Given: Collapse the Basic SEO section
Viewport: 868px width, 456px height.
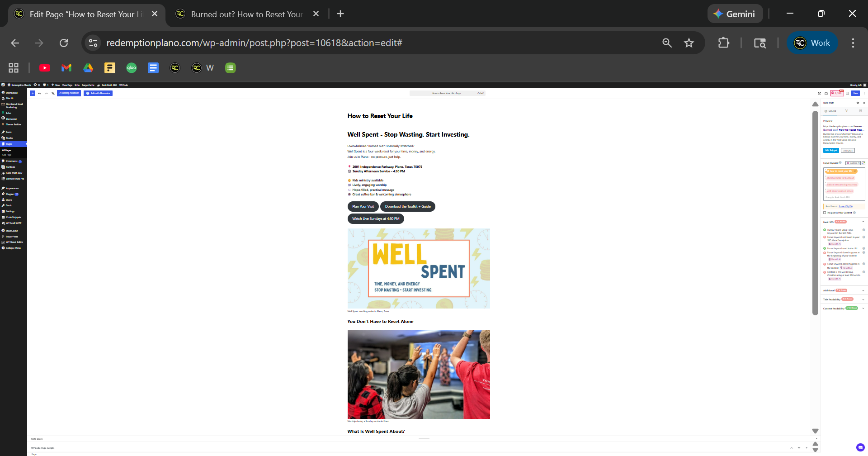Looking at the screenshot, I should tap(863, 222).
